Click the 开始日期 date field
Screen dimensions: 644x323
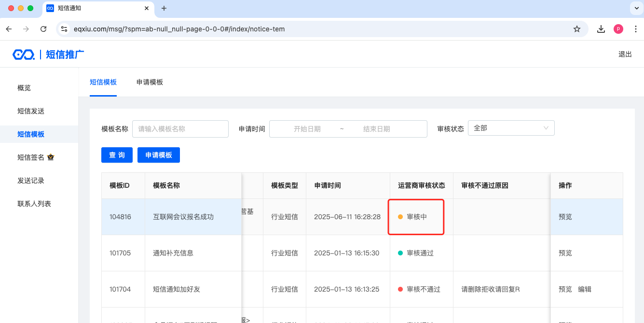point(307,129)
